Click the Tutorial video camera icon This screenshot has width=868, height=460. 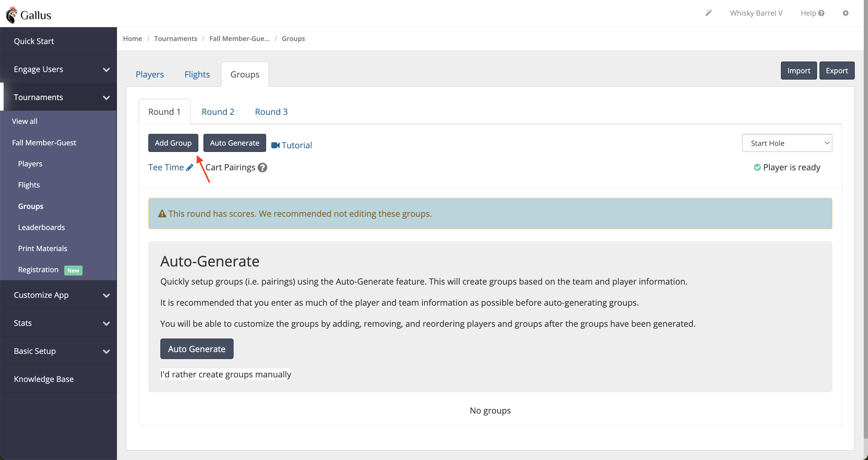pyautogui.click(x=275, y=145)
